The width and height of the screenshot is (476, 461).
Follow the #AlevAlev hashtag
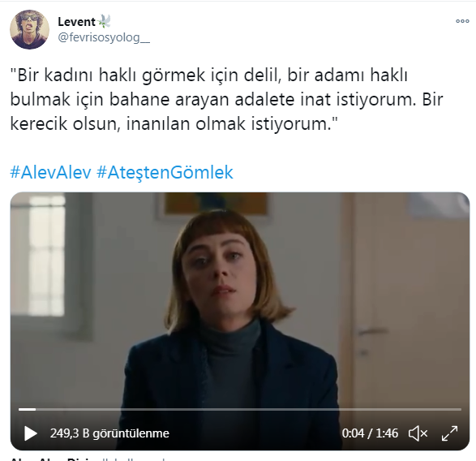(51, 172)
